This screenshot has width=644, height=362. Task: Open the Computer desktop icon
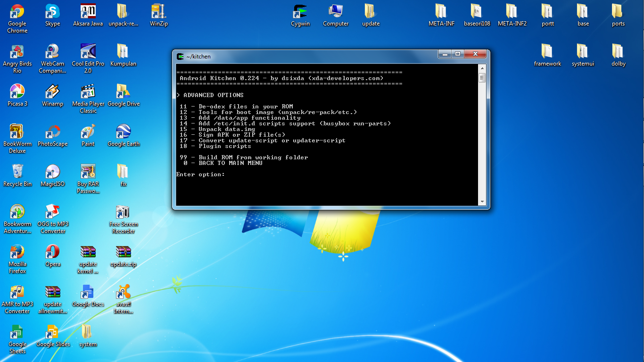pos(336,15)
